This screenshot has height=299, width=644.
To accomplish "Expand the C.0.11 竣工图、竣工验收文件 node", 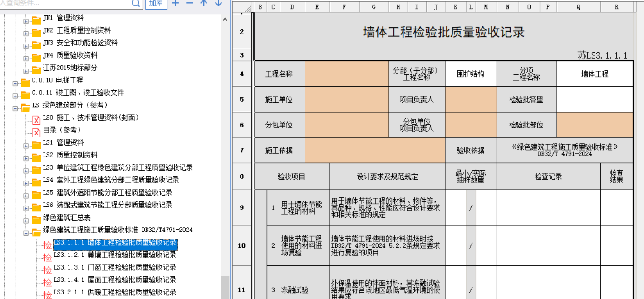I will pyautogui.click(x=15, y=96).
